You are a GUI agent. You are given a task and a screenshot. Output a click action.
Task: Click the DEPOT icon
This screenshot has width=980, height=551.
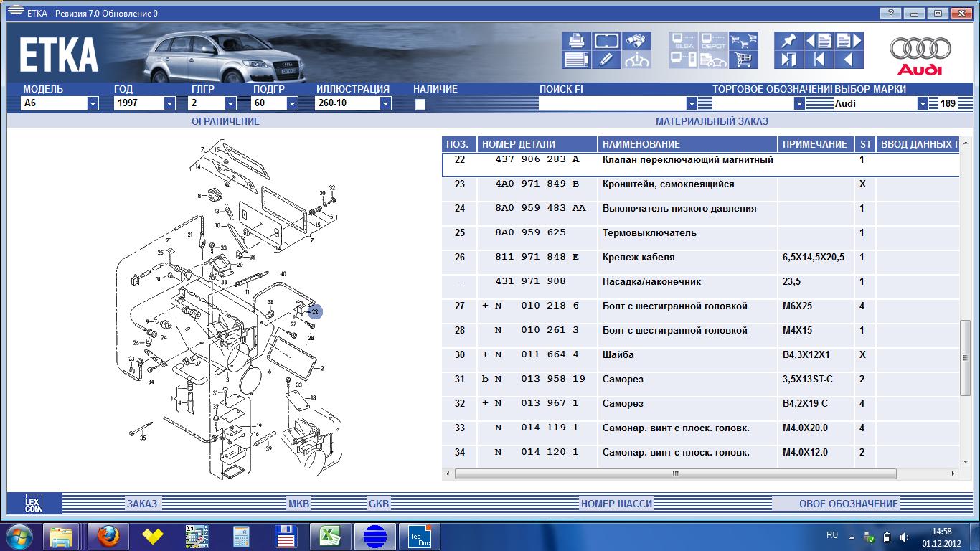(714, 41)
